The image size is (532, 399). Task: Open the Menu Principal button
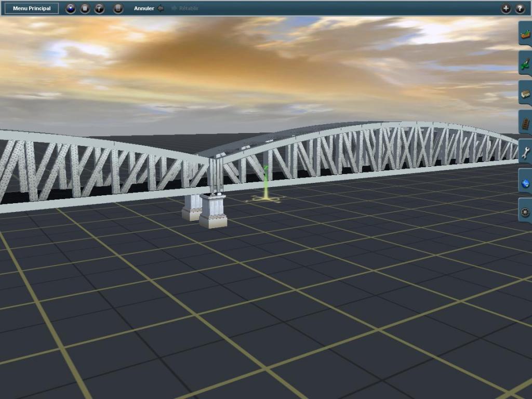(32, 8)
